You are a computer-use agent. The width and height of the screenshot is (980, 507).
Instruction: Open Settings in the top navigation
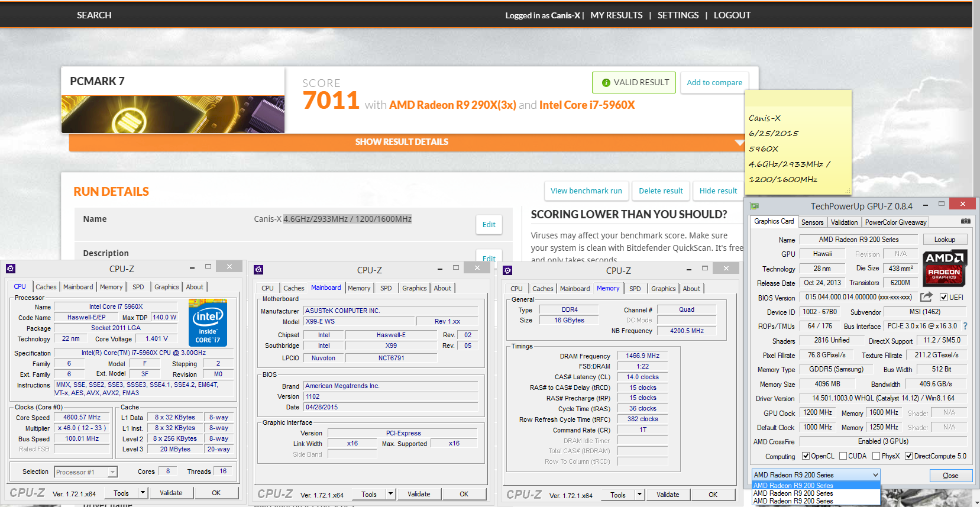click(x=678, y=15)
